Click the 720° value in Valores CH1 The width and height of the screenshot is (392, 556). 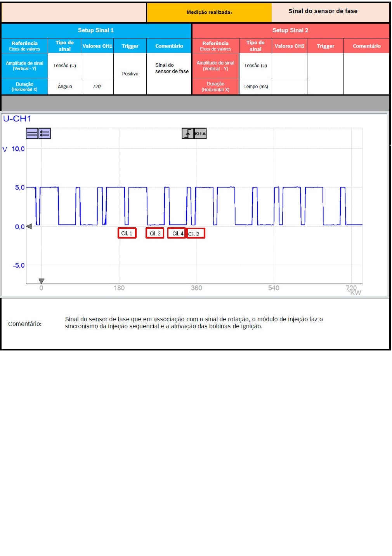coord(97,87)
